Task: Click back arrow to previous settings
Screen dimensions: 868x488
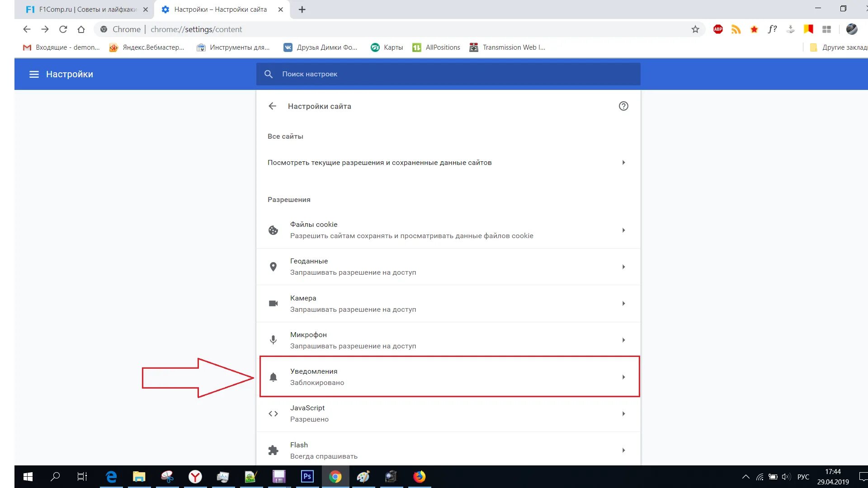Action: coord(272,105)
